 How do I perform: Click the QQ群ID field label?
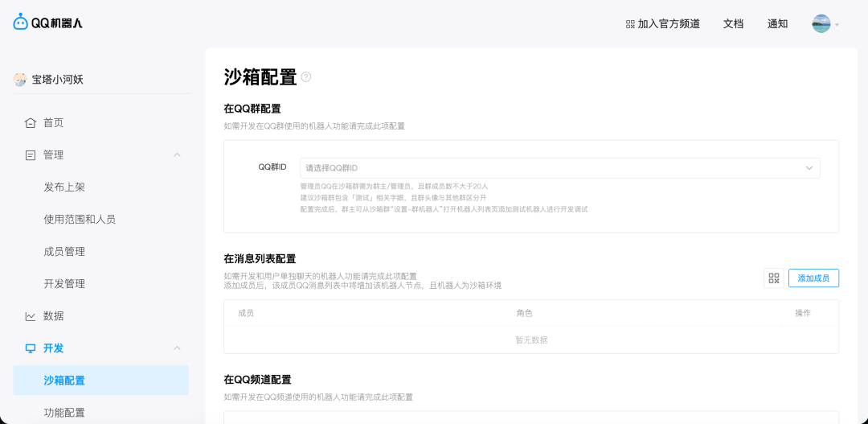tap(272, 167)
